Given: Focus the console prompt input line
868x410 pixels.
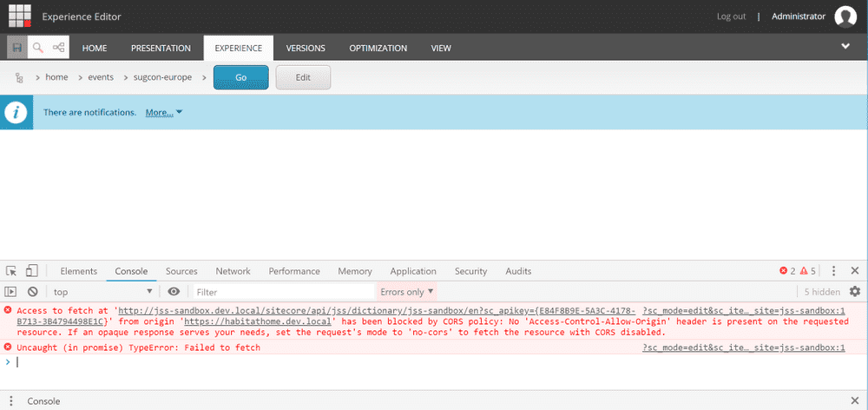Looking at the screenshot, I should tap(437, 362).
